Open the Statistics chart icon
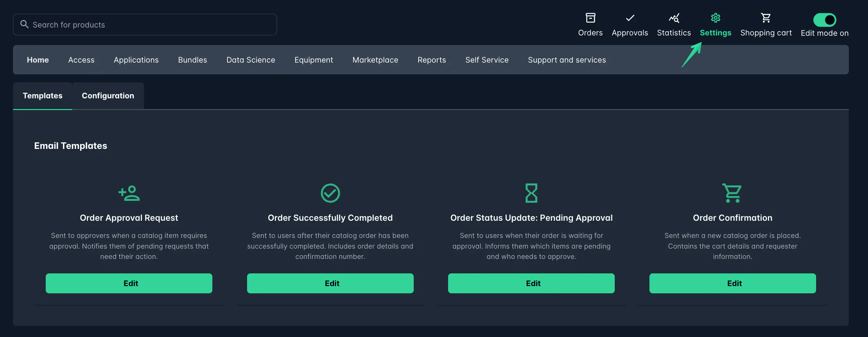This screenshot has width=868, height=337. point(674,18)
